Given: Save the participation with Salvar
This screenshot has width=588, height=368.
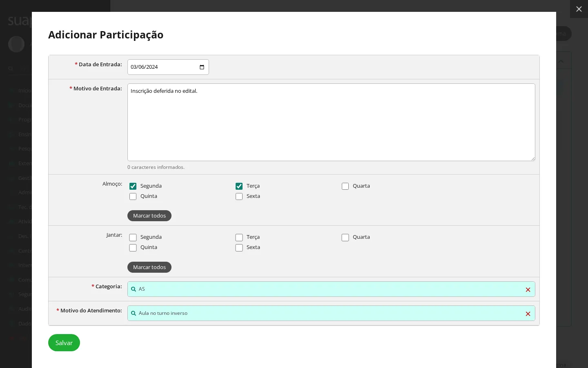Looking at the screenshot, I should tap(64, 343).
